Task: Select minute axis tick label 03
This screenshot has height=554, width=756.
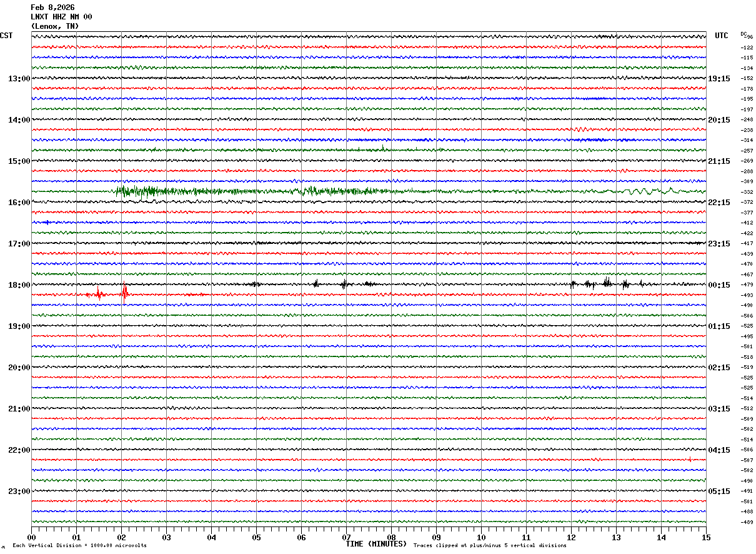Action: click(166, 537)
